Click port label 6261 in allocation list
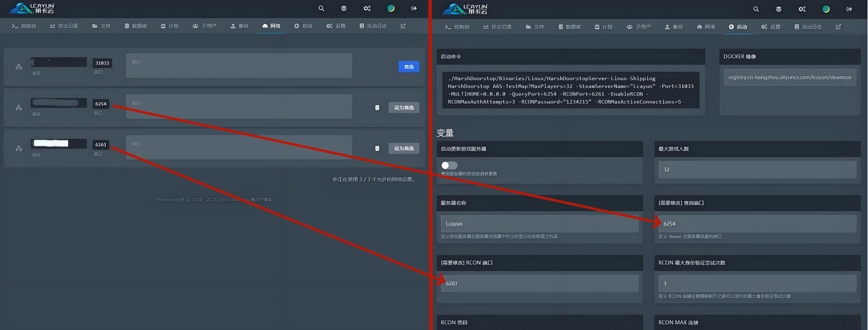The image size is (868, 330). coord(101,145)
